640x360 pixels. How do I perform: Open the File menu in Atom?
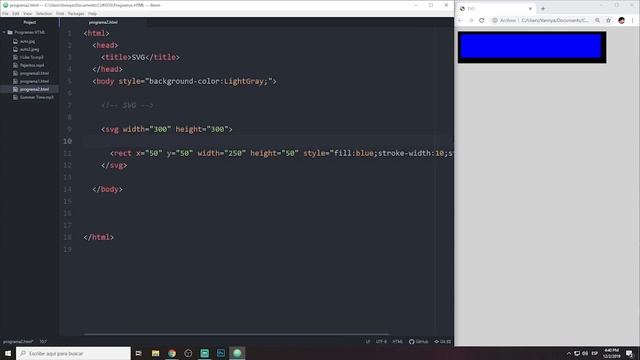(x=5, y=13)
